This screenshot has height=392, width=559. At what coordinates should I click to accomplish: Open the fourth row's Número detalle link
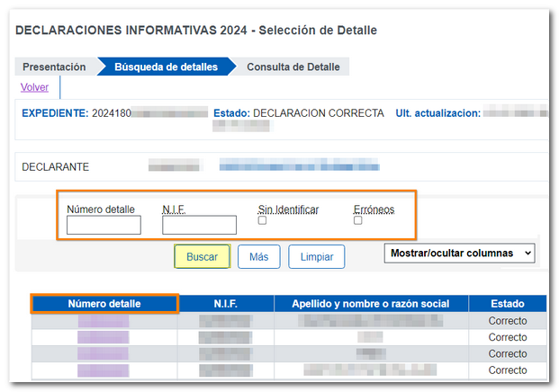104,370
